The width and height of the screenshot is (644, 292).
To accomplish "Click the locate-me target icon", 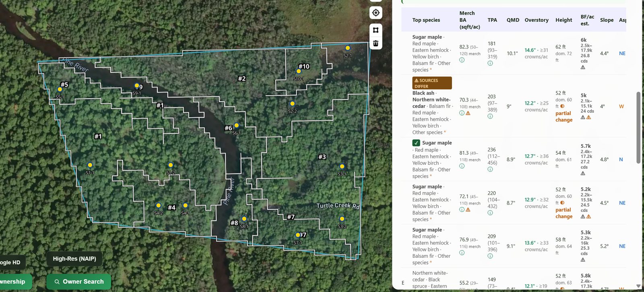I will pyautogui.click(x=376, y=13).
